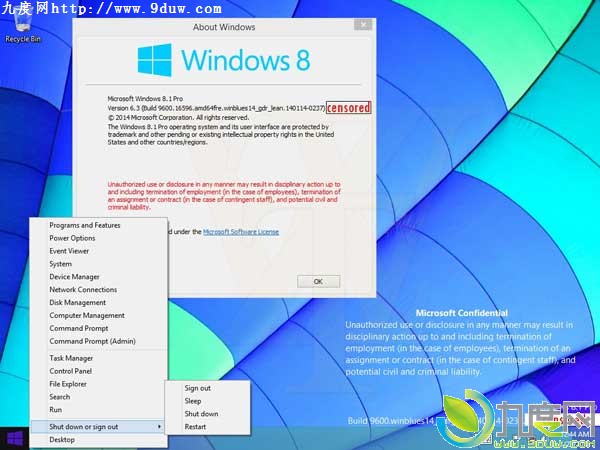Screen dimensions: 600x450
Task: Click the Microsoft Windows 8.1 Pro text
Action: [145, 99]
